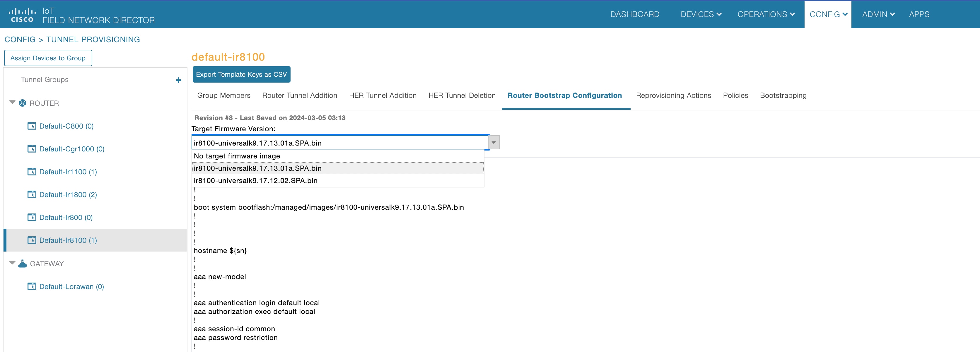
Task: Click the Default-Ir1800 group icon
Action: (32, 194)
